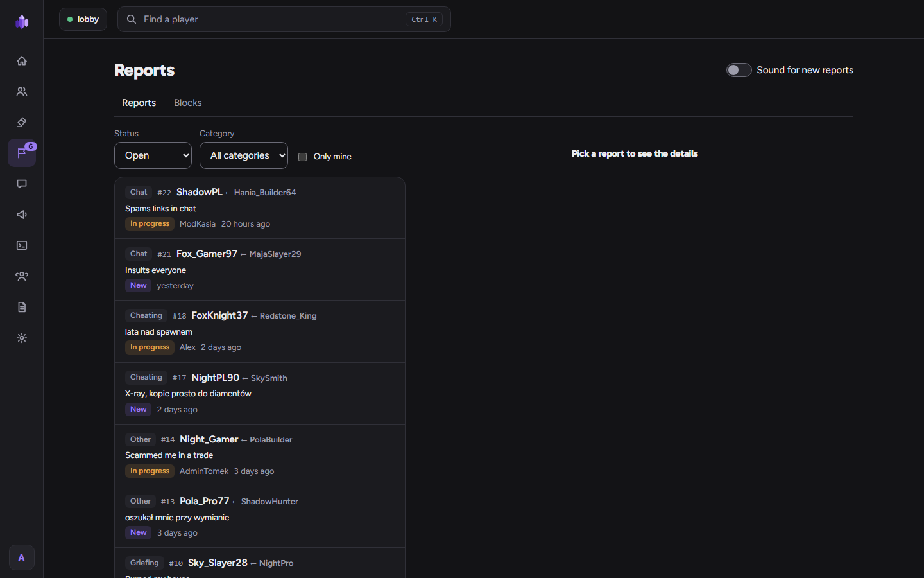Click the 'Spams links in chat' description

160,209
